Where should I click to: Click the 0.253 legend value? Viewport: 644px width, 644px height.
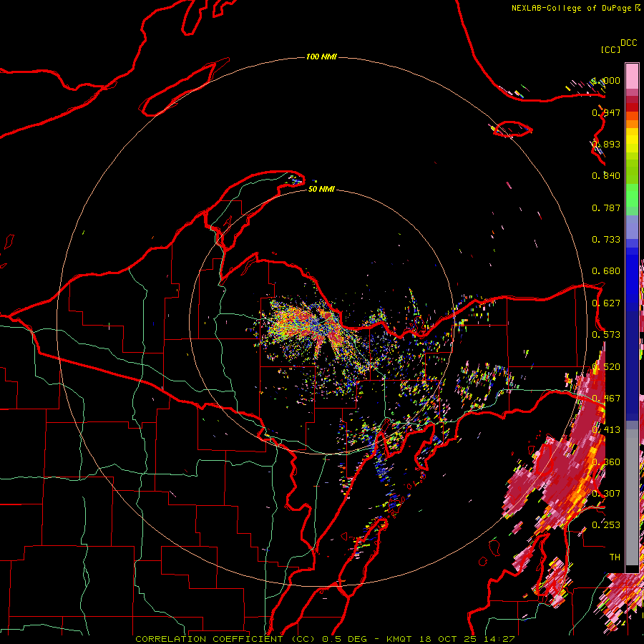[x=606, y=525]
